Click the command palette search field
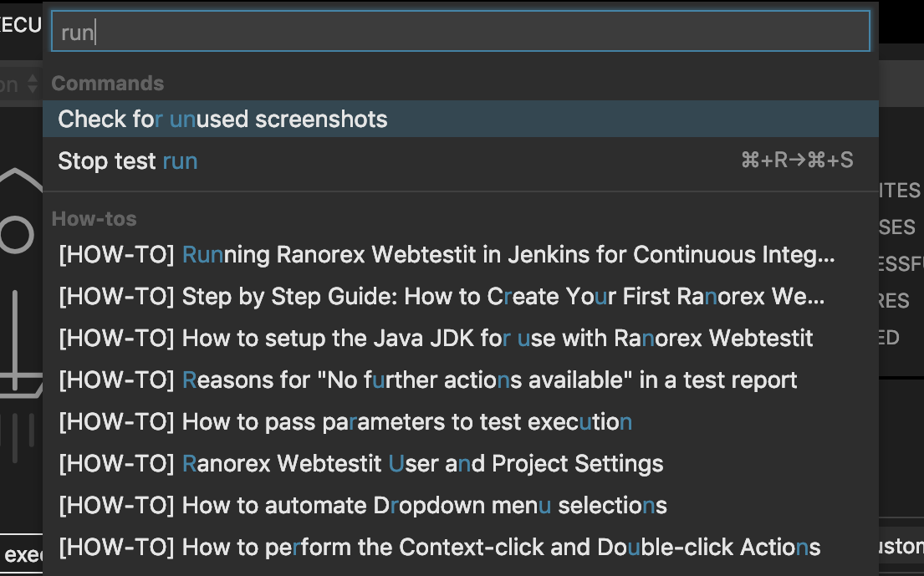This screenshot has height=576, width=924. (x=460, y=33)
